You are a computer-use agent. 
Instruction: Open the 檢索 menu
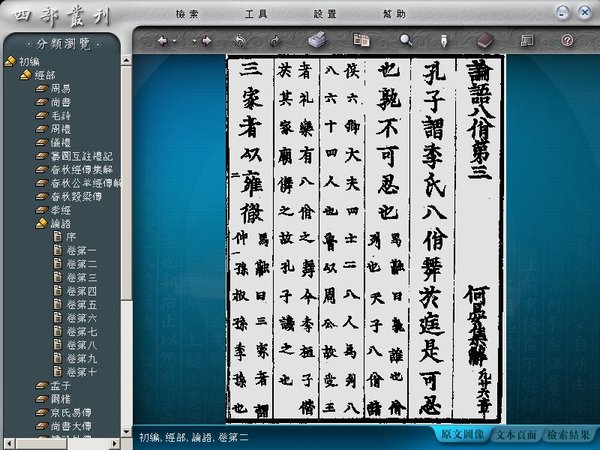(187, 14)
